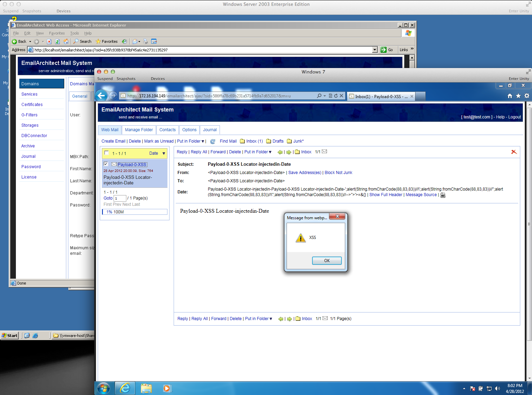Open the favorites star in the Windows 7 browser
The image size is (532, 395).
pos(518,96)
